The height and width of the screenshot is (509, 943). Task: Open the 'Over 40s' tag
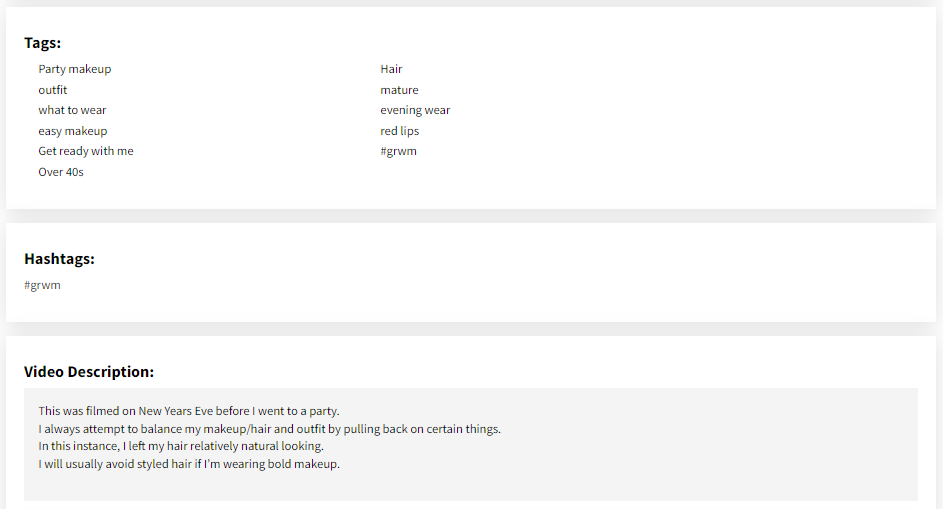point(61,172)
